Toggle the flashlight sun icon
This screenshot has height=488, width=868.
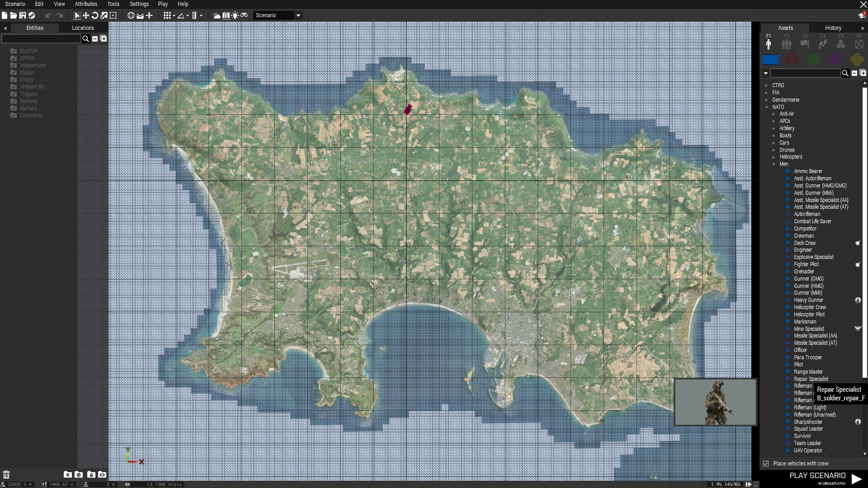pyautogui.click(x=235, y=15)
